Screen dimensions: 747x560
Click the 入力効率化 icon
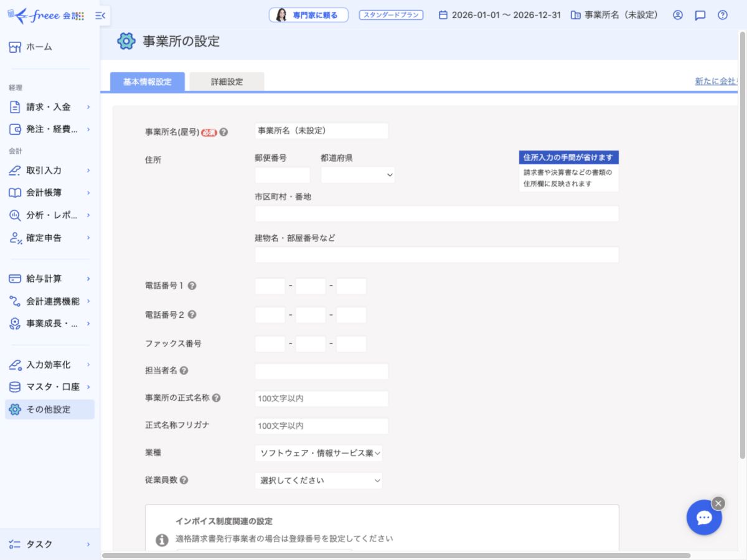[x=15, y=365]
